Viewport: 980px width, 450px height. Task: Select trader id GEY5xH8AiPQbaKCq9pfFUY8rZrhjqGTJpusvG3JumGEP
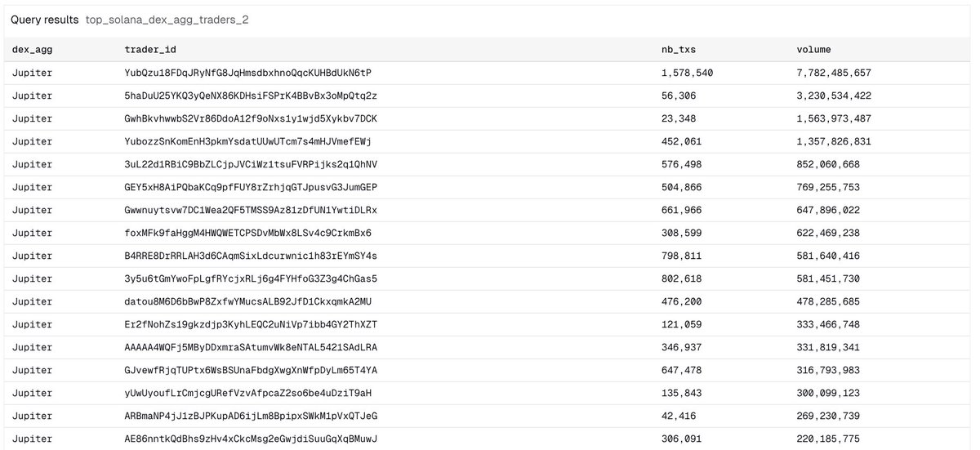tap(251, 187)
